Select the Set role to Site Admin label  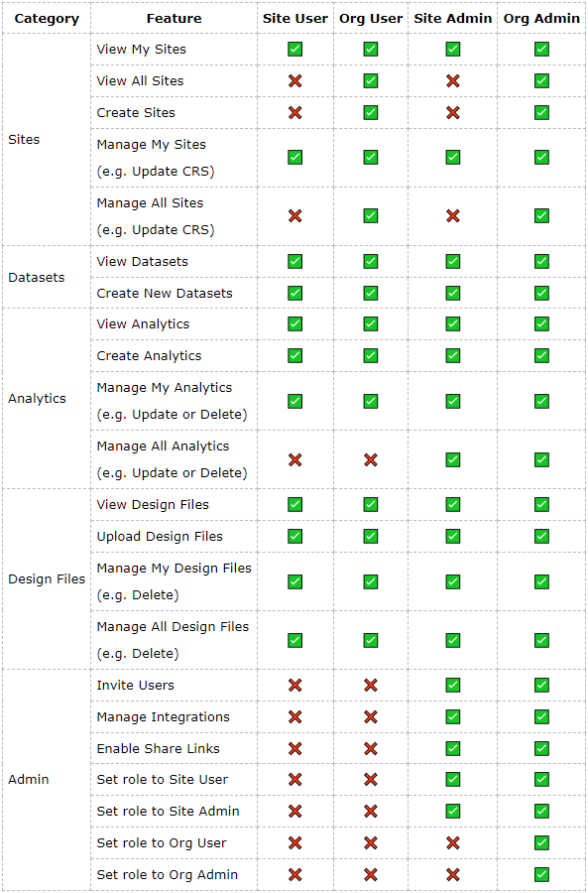[168, 811]
